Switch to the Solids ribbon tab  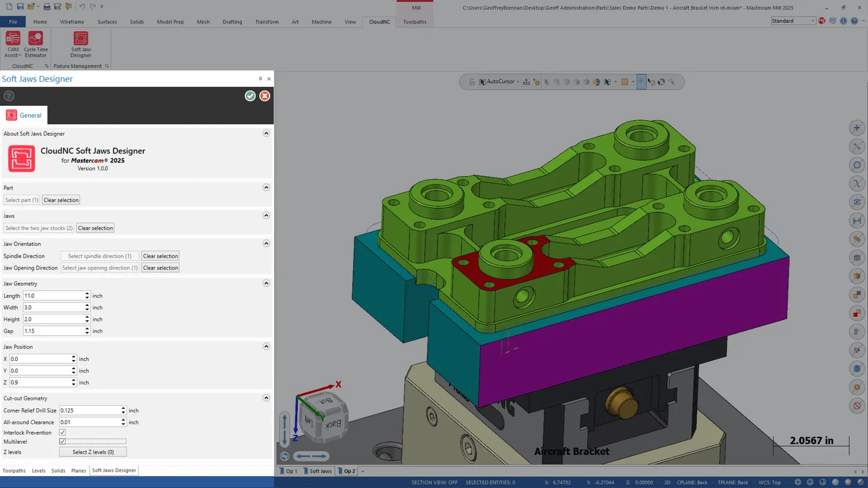coord(137,22)
